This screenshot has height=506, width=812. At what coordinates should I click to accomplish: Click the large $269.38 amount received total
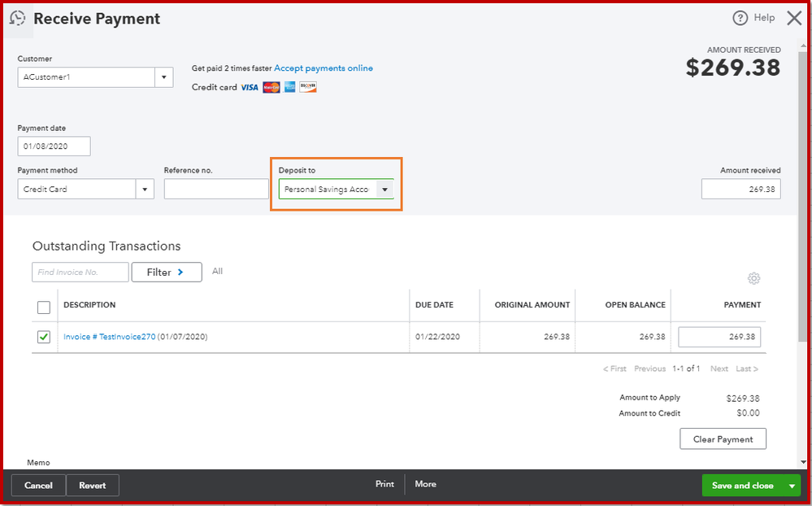(733, 68)
